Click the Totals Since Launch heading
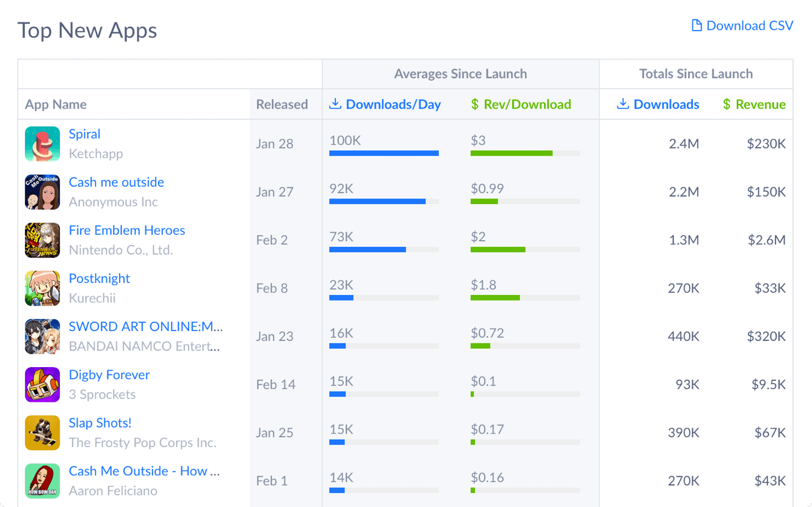 click(696, 74)
